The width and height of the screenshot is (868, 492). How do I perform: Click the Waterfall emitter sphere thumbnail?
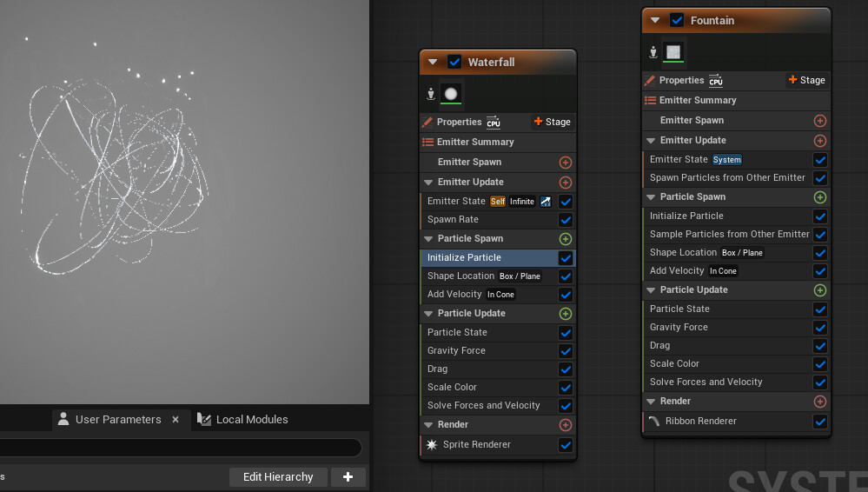[x=451, y=94]
